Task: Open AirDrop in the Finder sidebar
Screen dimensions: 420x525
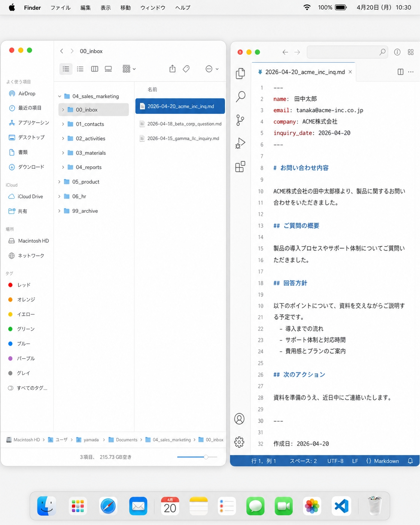Action: (x=27, y=94)
